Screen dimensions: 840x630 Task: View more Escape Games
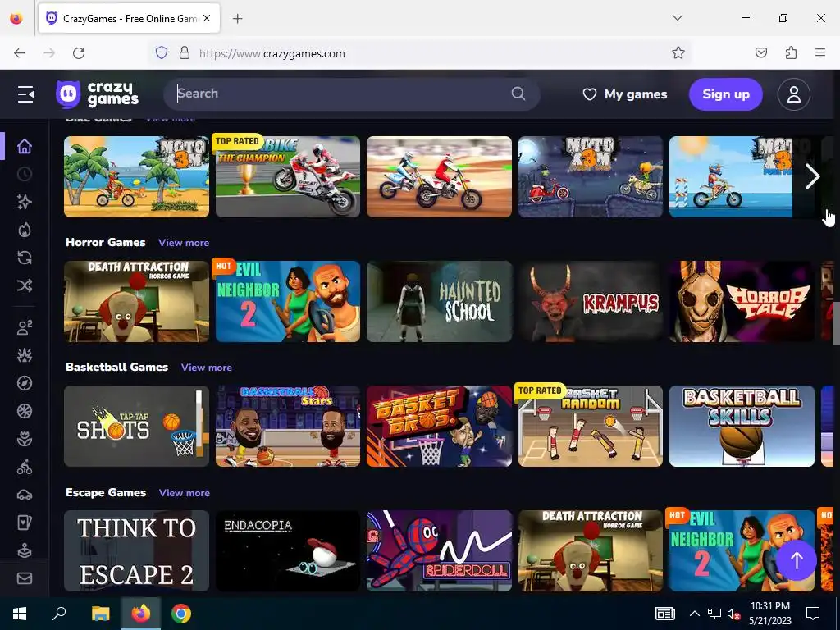pos(185,493)
